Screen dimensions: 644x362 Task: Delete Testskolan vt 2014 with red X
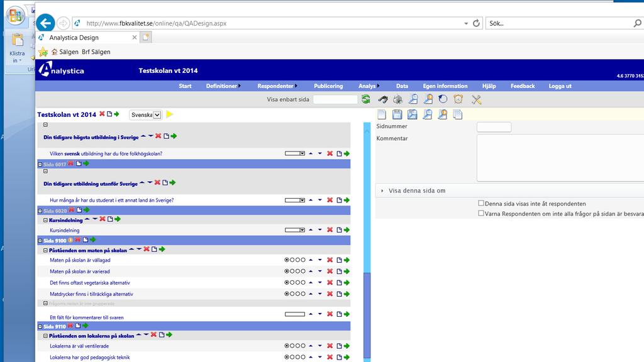(x=102, y=114)
